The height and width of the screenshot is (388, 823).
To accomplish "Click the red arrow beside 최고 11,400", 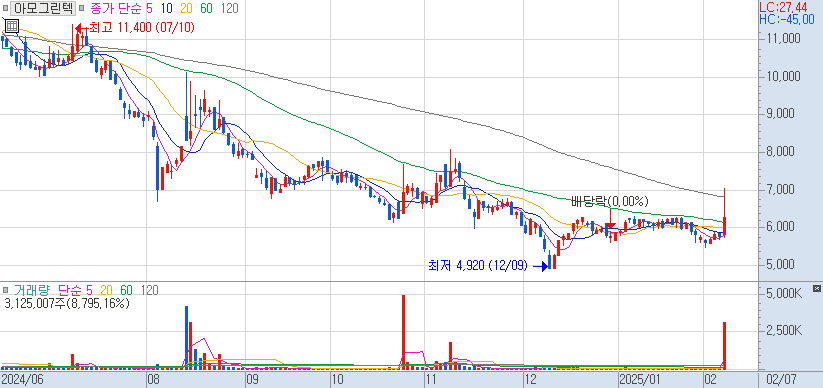I will click(81, 28).
